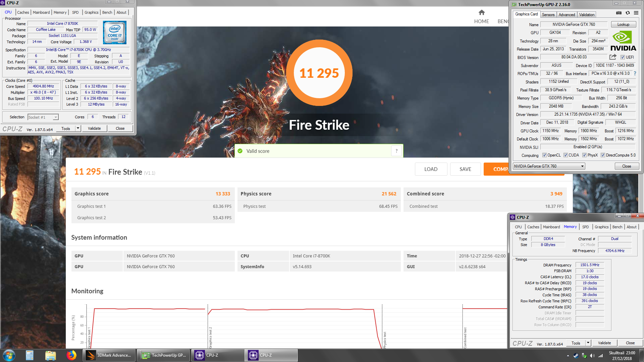Click Validate in the CPU-Z CPU window

pyautogui.click(x=94, y=128)
